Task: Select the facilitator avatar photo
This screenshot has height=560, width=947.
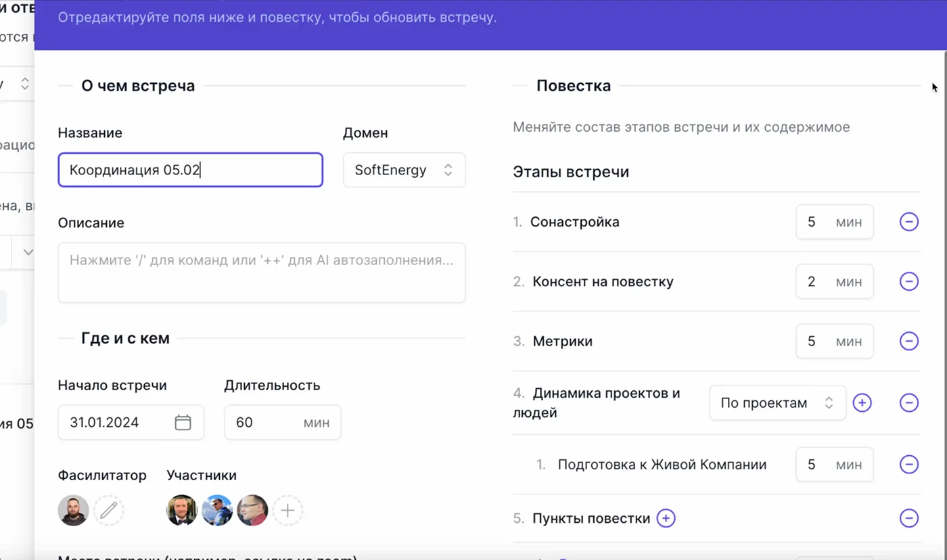Action: 73,511
